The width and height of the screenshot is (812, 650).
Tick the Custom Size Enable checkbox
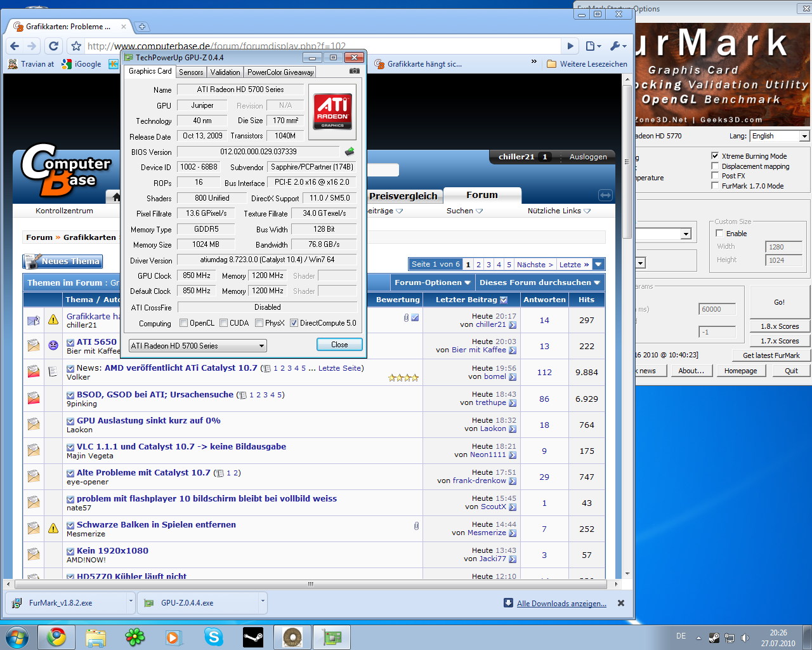[x=719, y=233]
